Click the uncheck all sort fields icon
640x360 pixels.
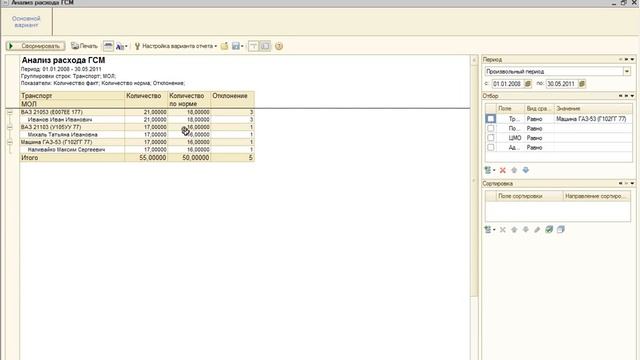click(561, 230)
